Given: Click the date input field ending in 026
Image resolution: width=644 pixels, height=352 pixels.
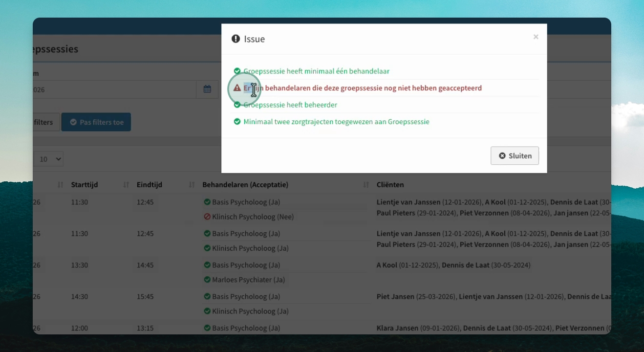Looking at the screenshot, I should point(114,89).
